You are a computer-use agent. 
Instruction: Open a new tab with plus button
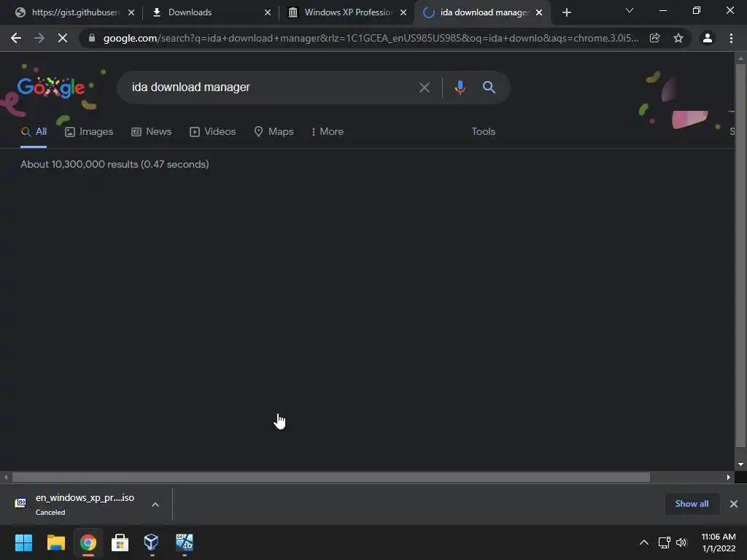pos(566,13)
